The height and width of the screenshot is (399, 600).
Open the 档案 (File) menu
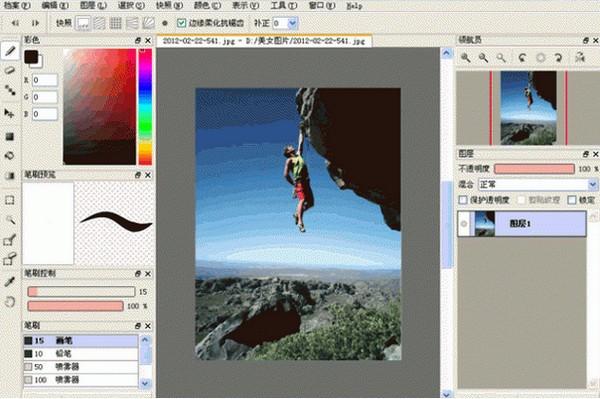[x=17, y=5]
